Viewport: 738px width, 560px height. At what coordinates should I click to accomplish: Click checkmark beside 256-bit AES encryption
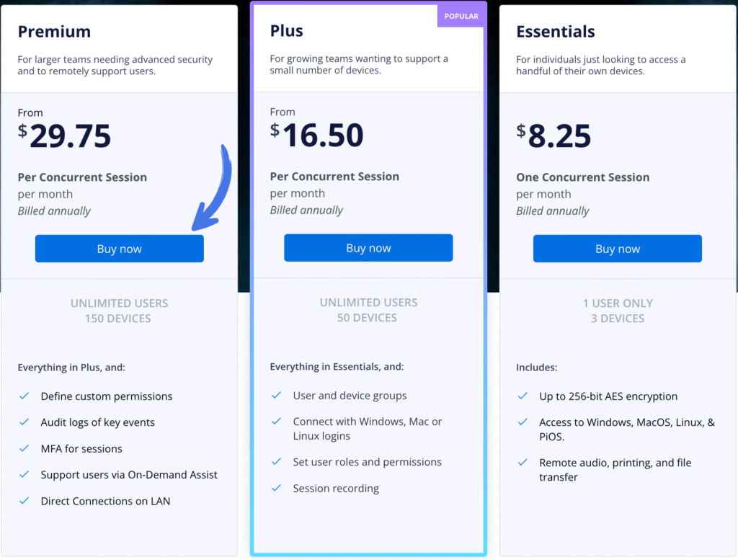(523, 396)
